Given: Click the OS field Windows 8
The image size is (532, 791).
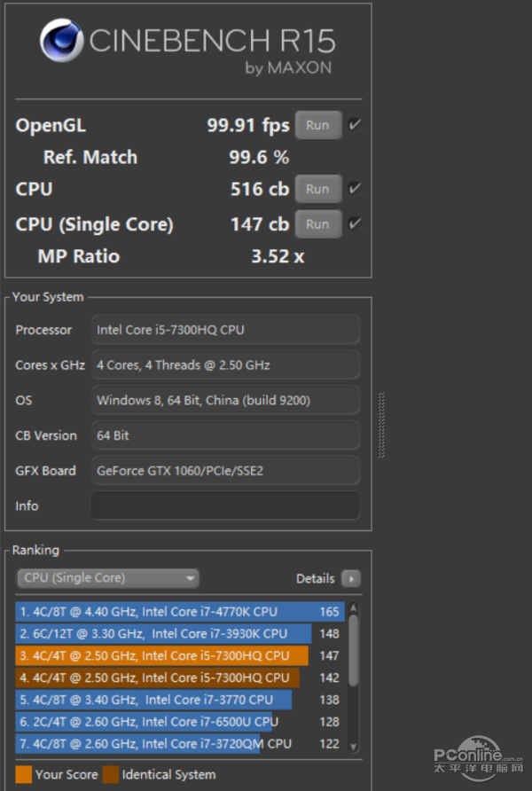Looking at the screenshot, I should click(225, 401).
